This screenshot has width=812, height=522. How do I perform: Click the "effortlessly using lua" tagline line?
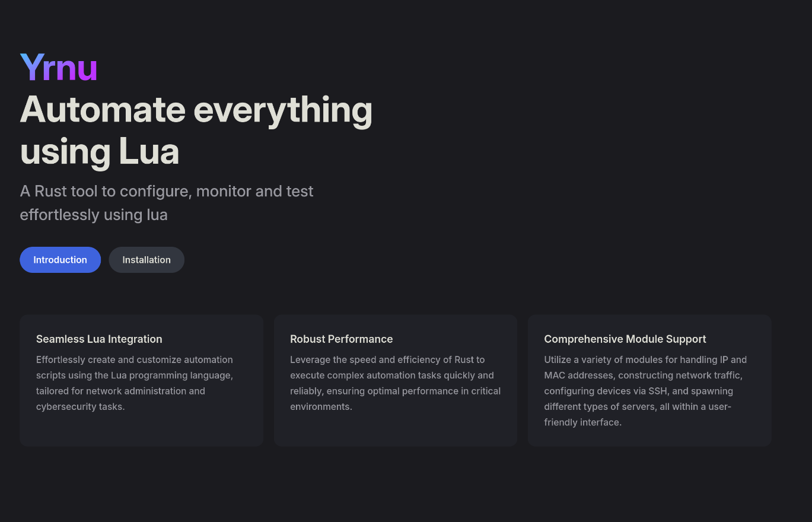point(94,214)
